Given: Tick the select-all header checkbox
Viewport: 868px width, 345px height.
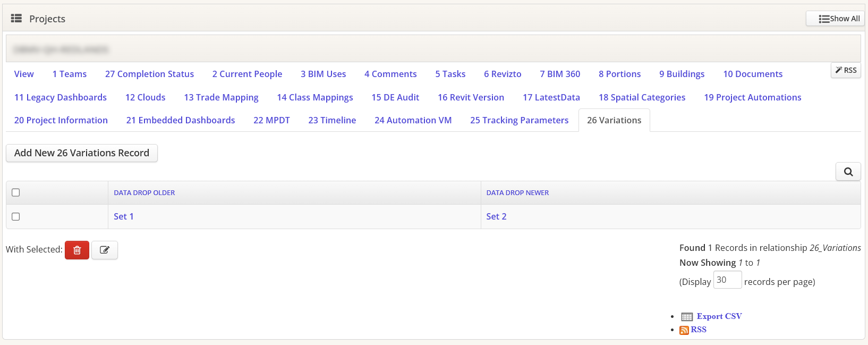Looking at the screenshot, I should tap(16, 192).
